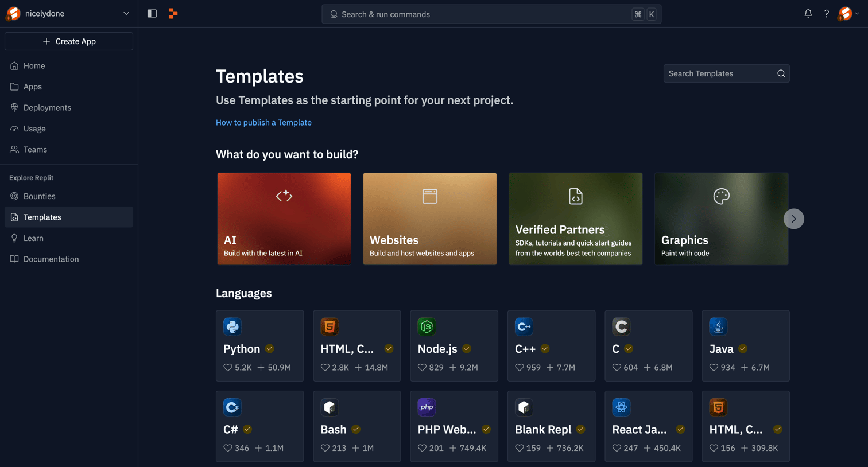Image resolution: width=868 pixels, height=467 pixels.
Task: Go to Home in the sidebar
Action: click(x=69, y=65)
